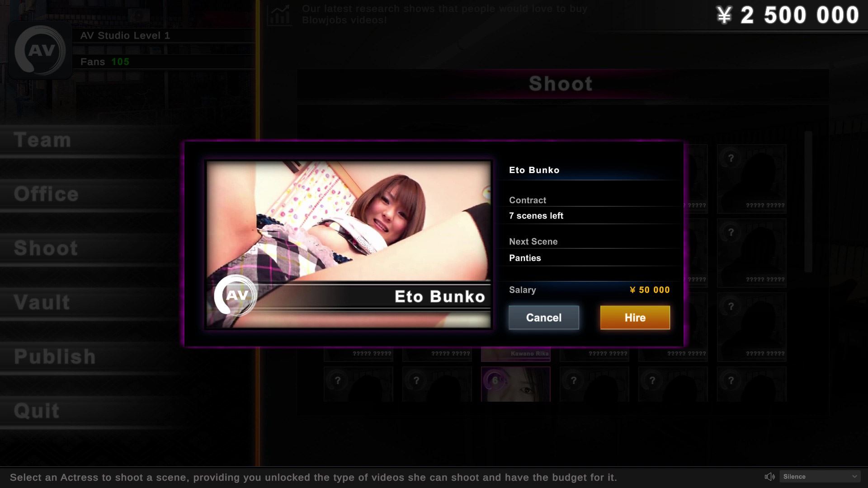Click the yen money balance display
Image resolution: width=868 pixels, height=488 pixels.
tap(788, 15)
